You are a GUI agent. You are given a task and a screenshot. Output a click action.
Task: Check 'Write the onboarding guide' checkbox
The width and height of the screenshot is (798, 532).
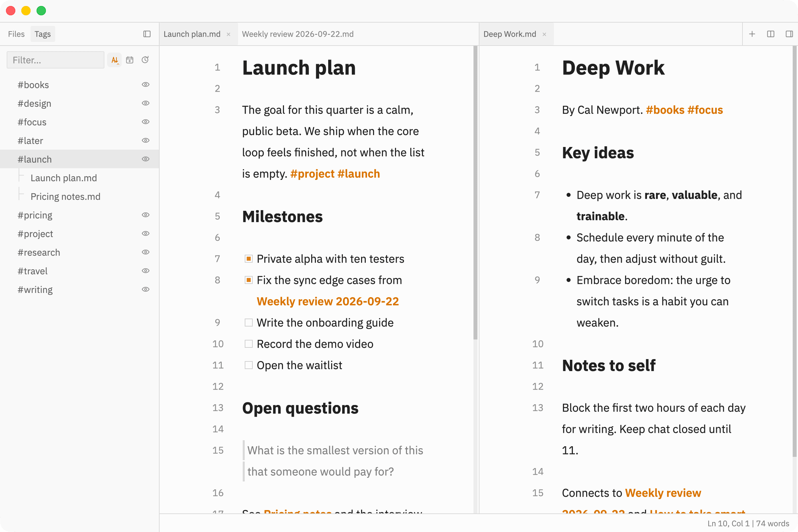(x=249, y=323)
